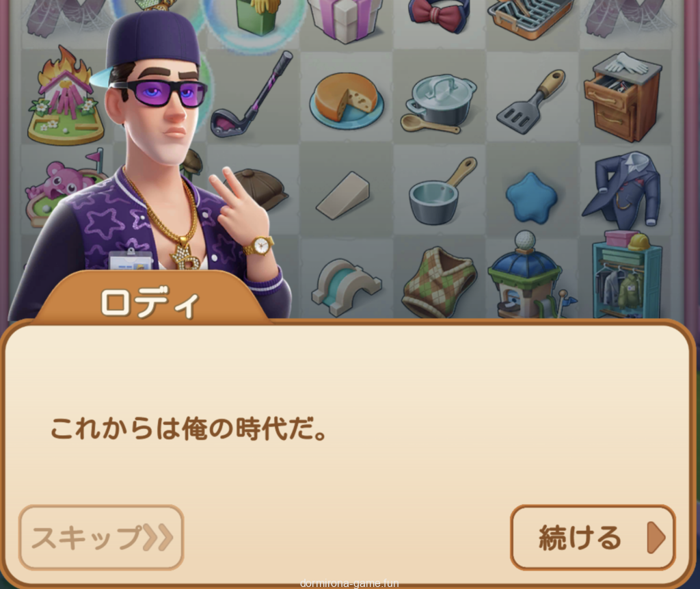This screenshot has height=589, width=700.
Task: Select the argyle sweater vest
Action: click(x=438, y=282)
